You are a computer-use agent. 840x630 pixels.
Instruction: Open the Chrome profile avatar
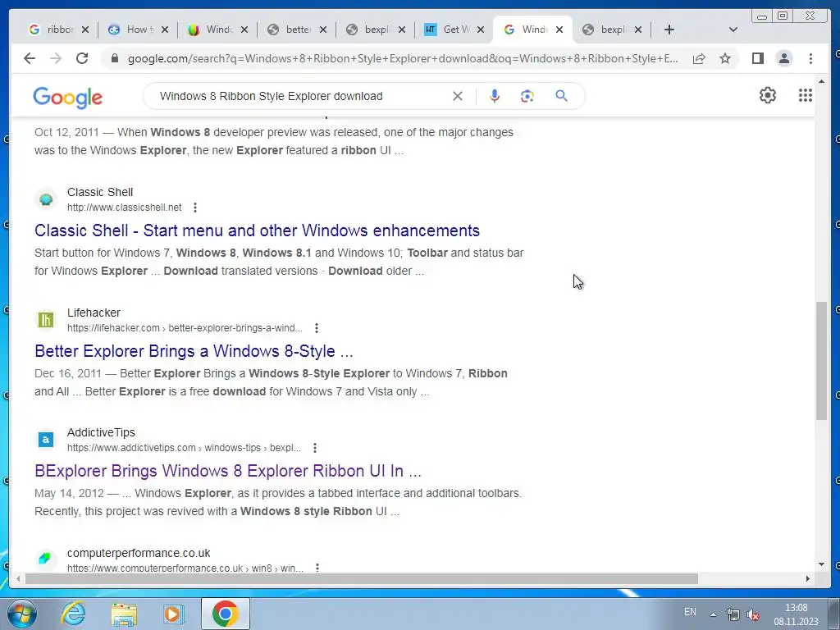[x=783, y=58]
